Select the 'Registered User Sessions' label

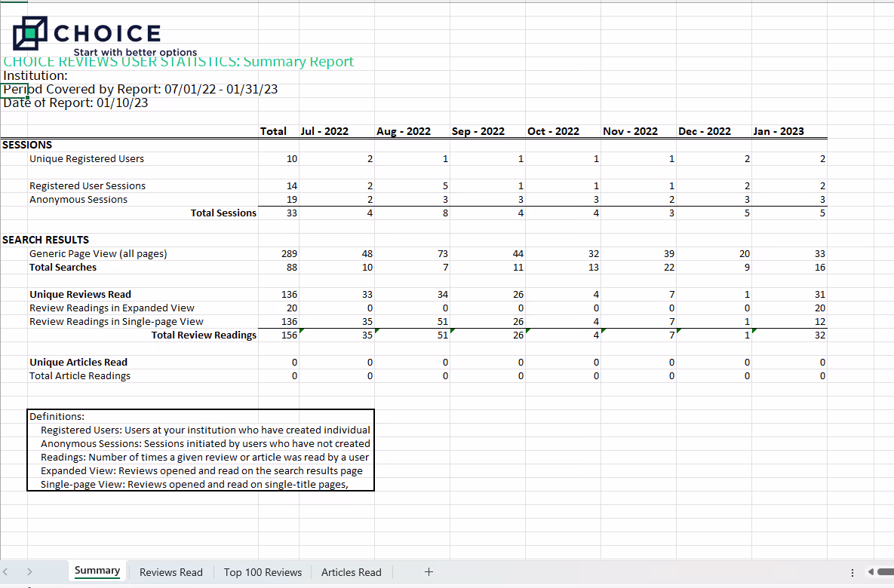(x=88, y=185)
